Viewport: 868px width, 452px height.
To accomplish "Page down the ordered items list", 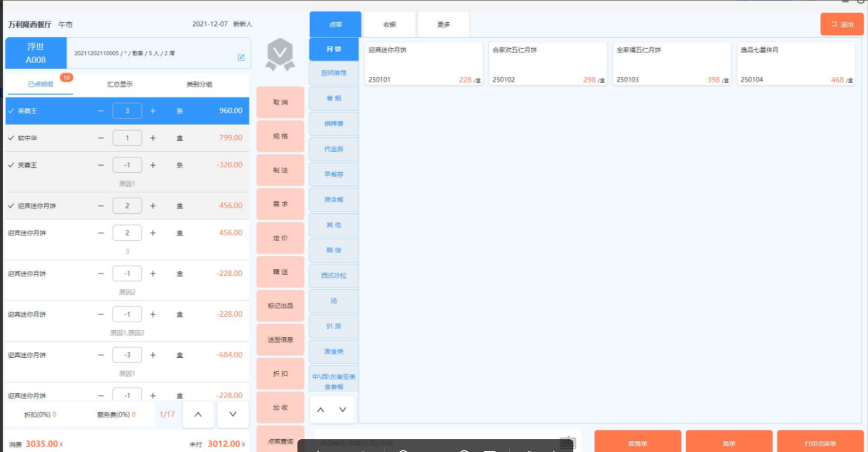I will point(233,414).
